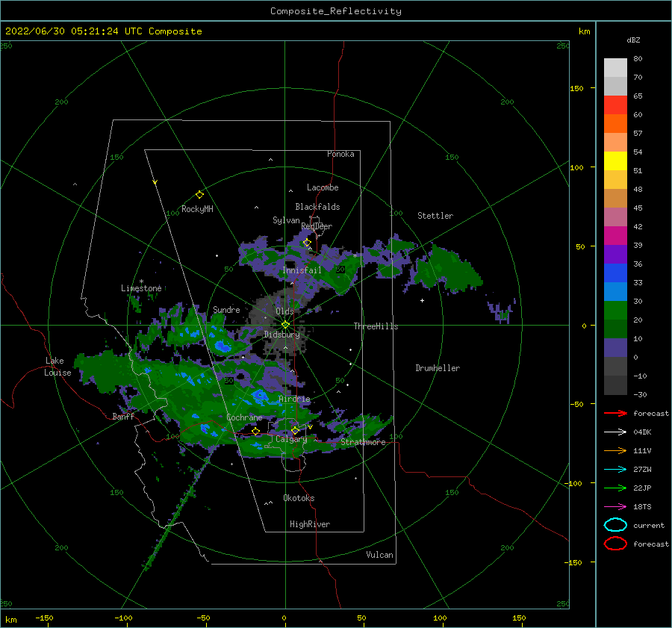Pick the magenta 42 dBZ color swatch

(x=615, y=236)
